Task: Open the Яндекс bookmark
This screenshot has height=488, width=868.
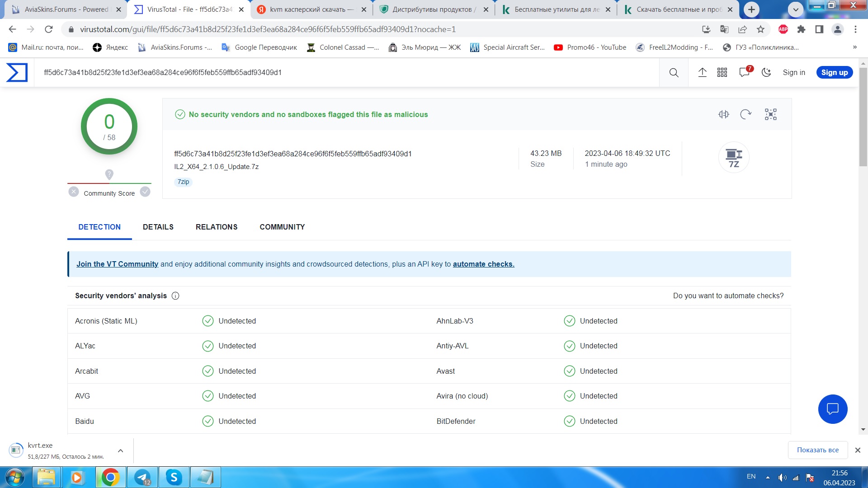Action: click(x=110, y=47)
